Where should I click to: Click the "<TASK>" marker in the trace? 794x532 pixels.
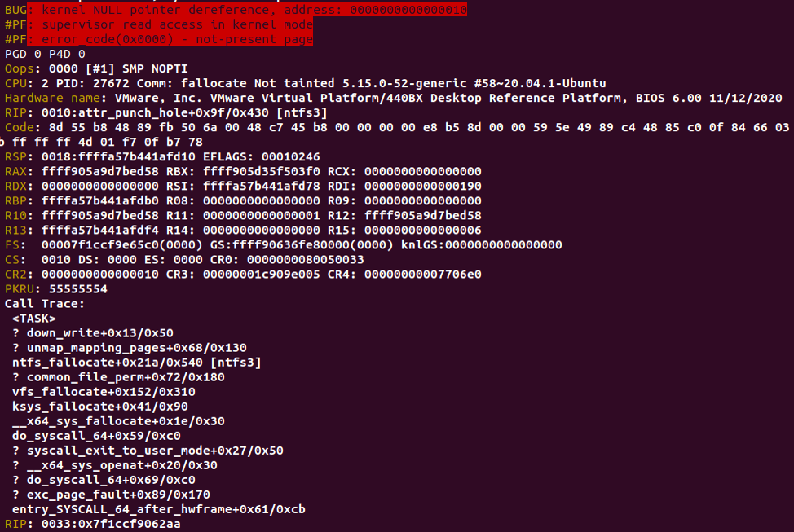click(x=33, y=318)
